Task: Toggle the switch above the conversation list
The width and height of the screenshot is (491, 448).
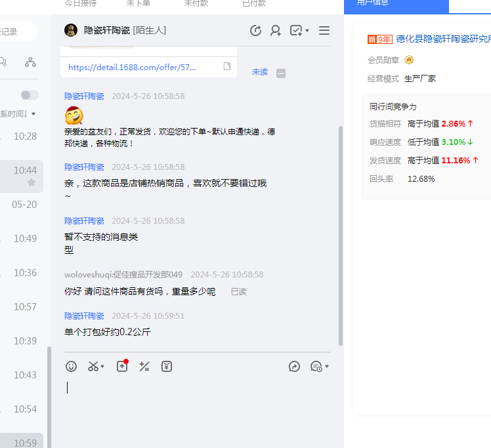Action: tap(29, 95)
